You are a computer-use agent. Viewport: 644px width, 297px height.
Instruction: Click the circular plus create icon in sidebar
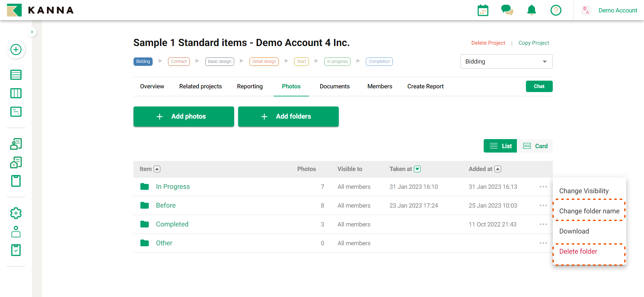point(16,50)
